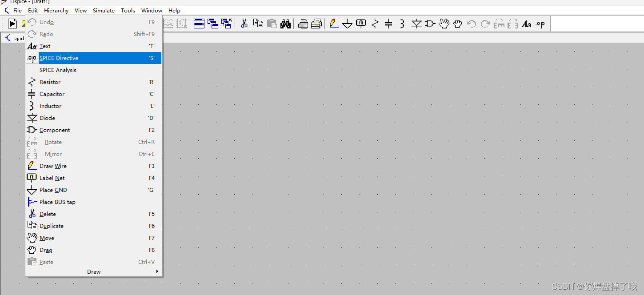Open the Help menu

click(174, 10)
